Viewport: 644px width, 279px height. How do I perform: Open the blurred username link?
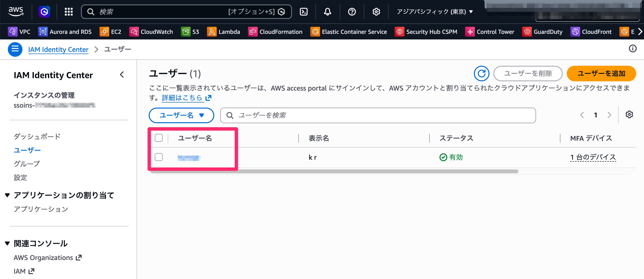point(189,158)
